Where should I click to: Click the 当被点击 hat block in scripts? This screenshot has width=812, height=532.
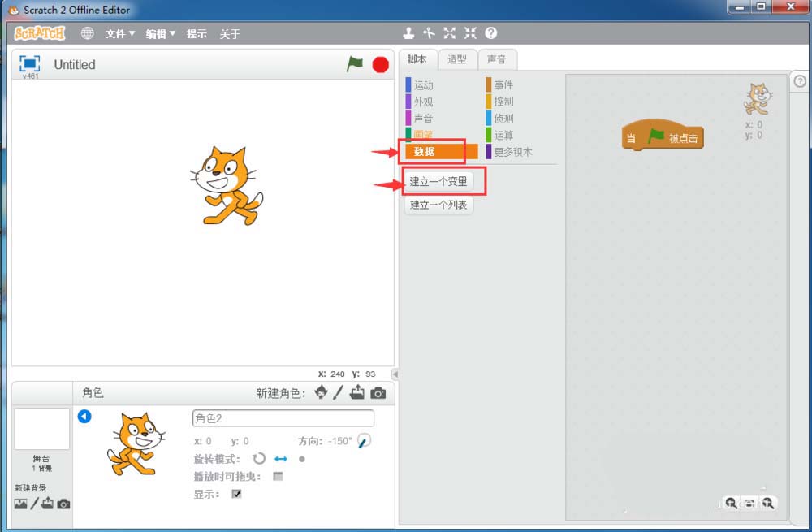click(663, 136)
